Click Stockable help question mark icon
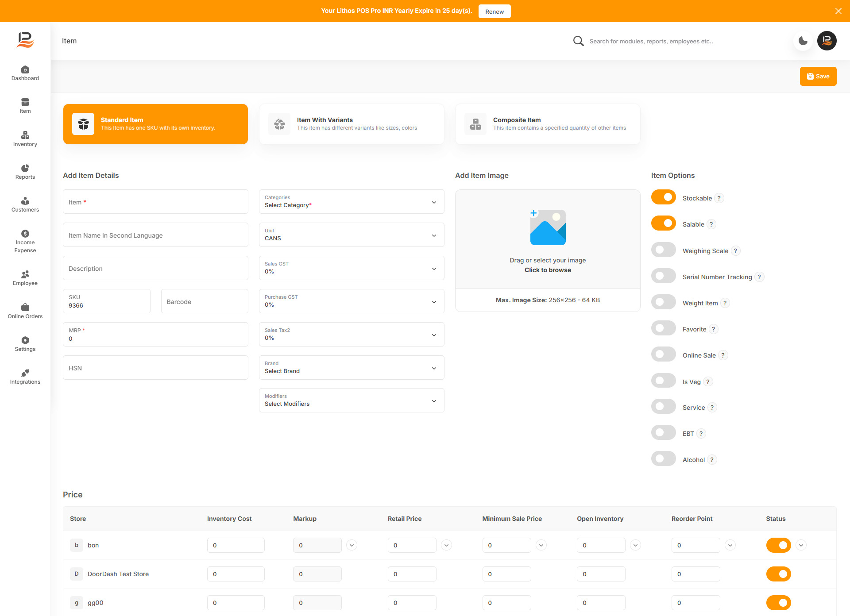Screen dimensions: 850x616 [x=719, y=198]
